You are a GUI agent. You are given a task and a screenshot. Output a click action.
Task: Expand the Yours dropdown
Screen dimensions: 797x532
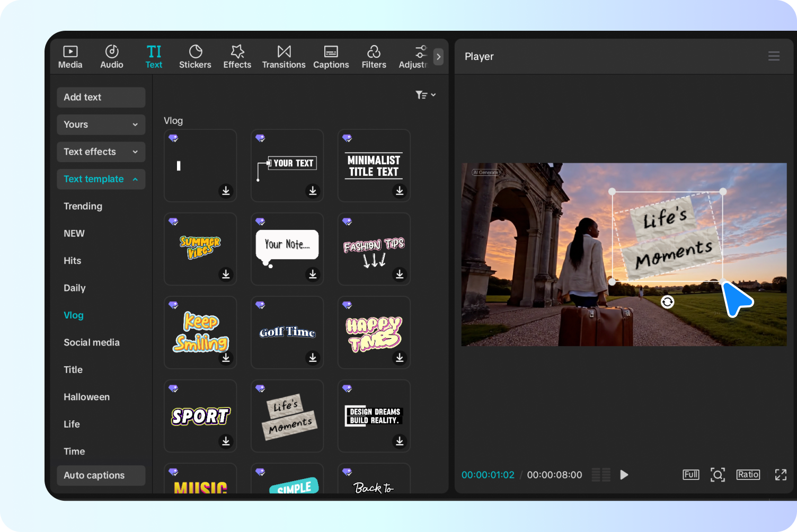(x=101, y=125)
